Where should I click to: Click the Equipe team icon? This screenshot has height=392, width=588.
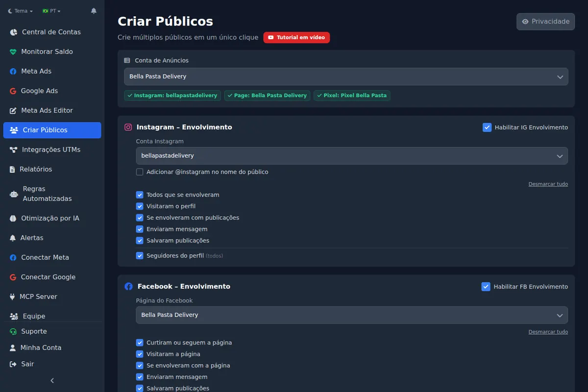(x=14, y=316)
